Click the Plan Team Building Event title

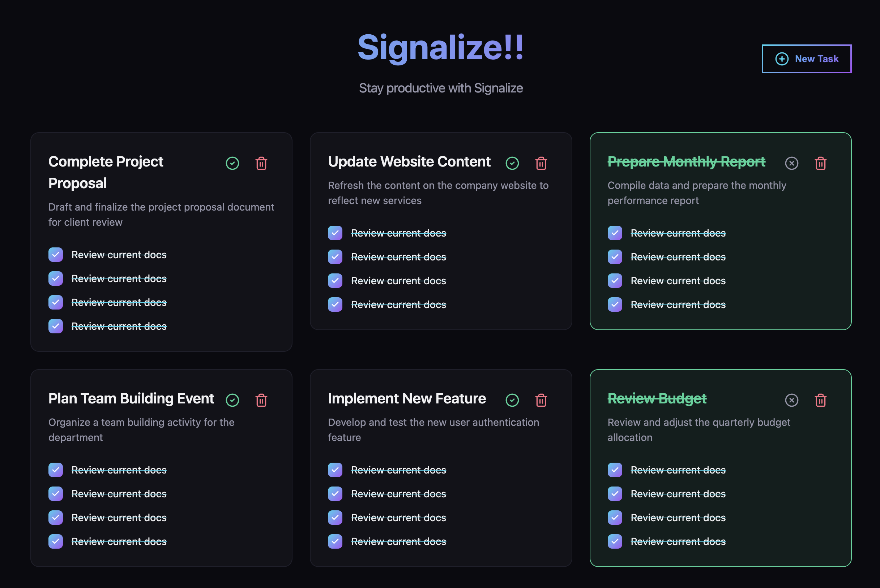click(131, 398)
